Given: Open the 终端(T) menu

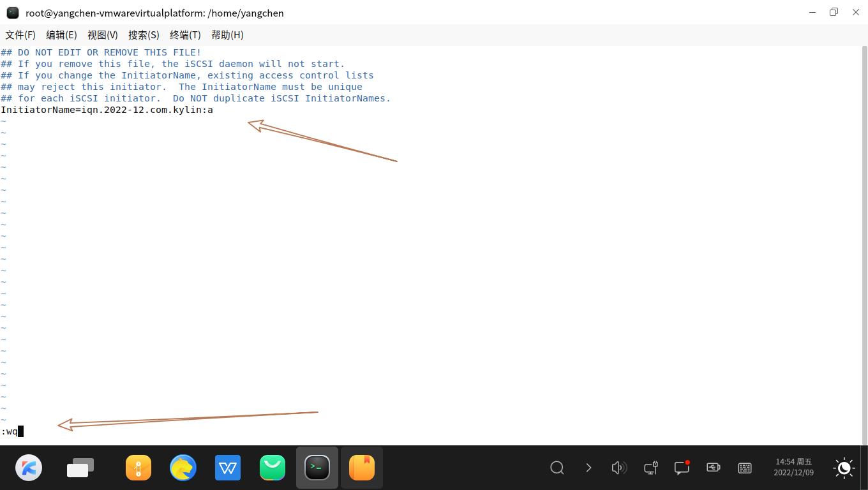Looking at the screenshot, I should coord(185,35).
